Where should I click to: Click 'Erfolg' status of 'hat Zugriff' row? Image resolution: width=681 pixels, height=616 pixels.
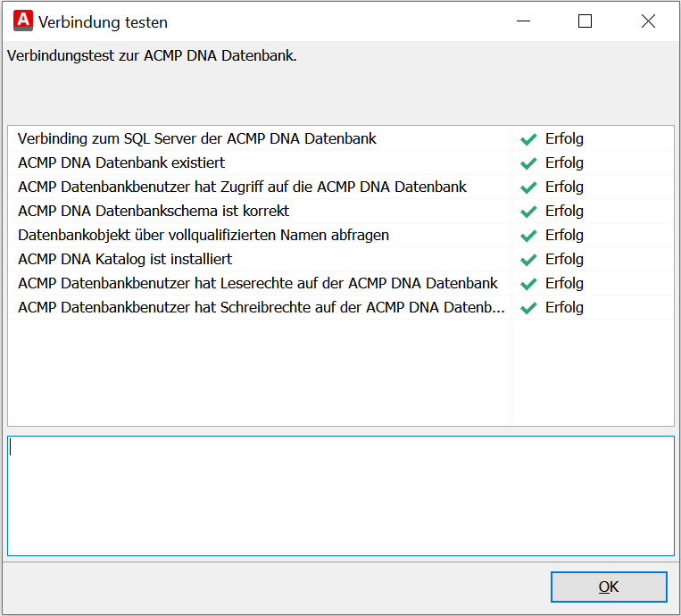(564, 187)
